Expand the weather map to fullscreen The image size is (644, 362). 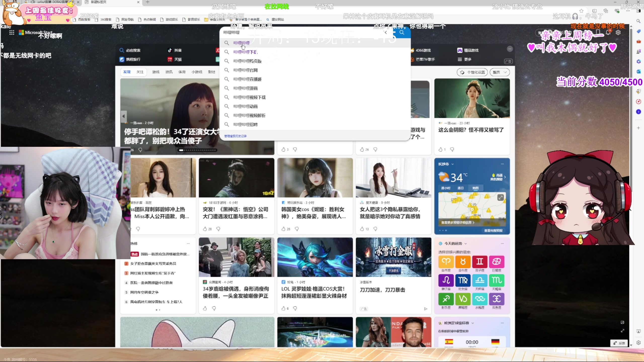500,198
